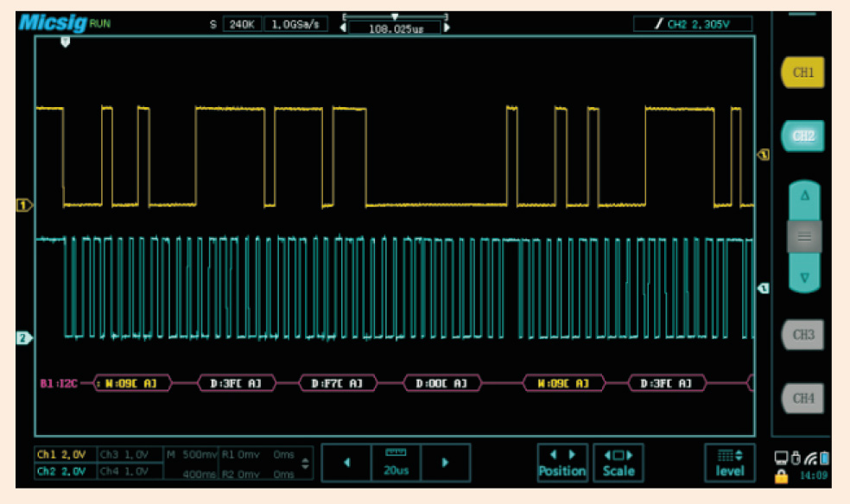Click the horizontal trigger position marker at top

(x=65, y=42)
